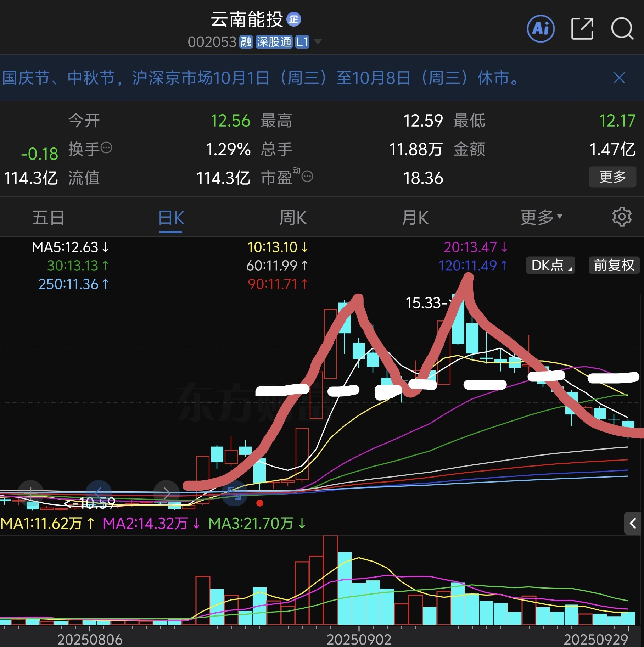Tap the stock code 002053
Image resolution: width=644 pixels, height=647 pixels.
[x=212, y=42]
